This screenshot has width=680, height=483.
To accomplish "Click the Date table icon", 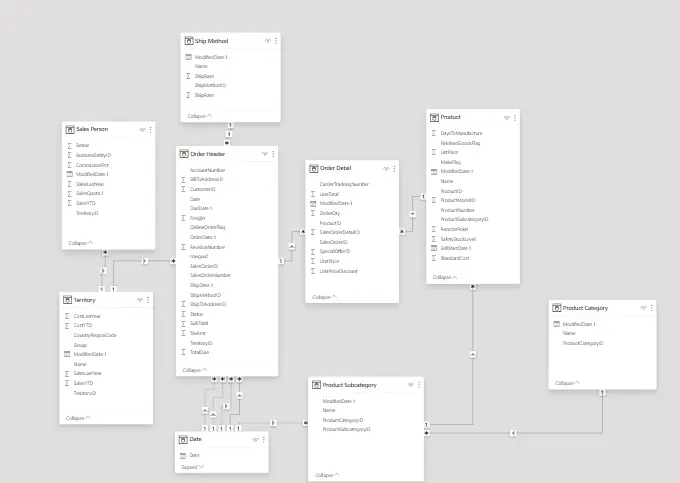I will [x=183, y=439].
